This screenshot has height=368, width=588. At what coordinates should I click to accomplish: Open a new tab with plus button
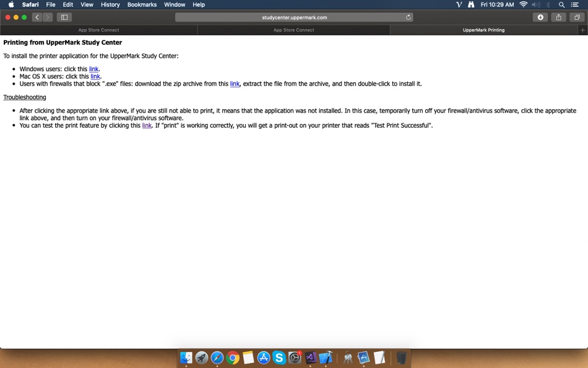583,30
